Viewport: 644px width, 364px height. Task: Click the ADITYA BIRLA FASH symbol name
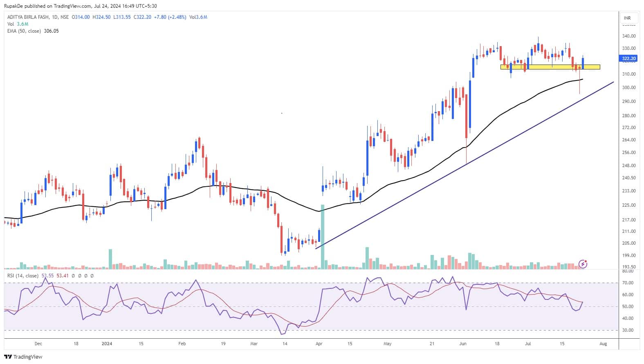point(28,17)
